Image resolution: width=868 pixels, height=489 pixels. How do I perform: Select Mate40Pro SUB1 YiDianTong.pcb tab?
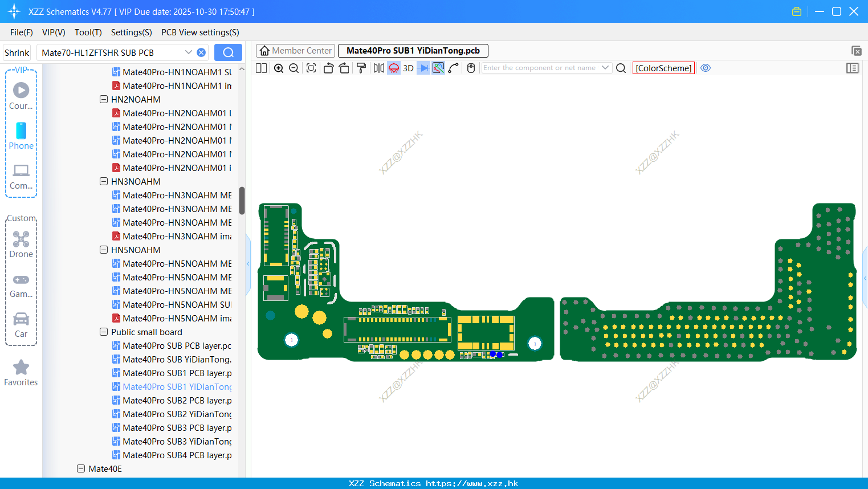tap(413, 51)
